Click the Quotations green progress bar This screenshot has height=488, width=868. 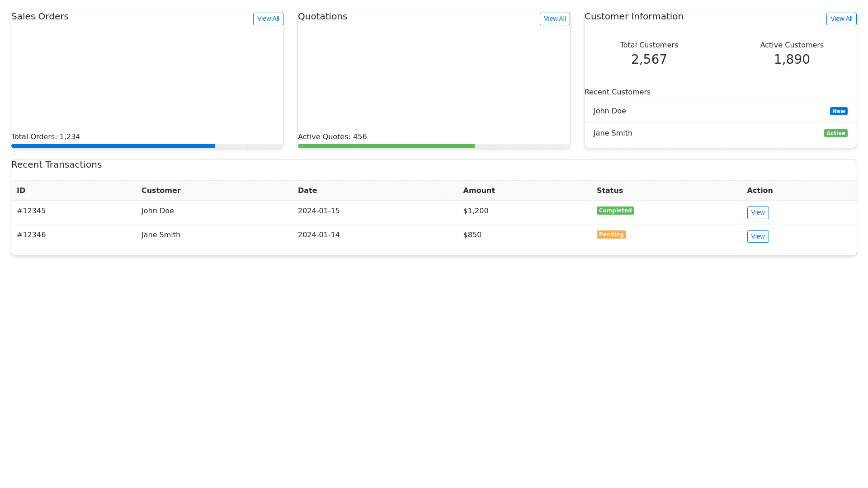pos(386,146)
